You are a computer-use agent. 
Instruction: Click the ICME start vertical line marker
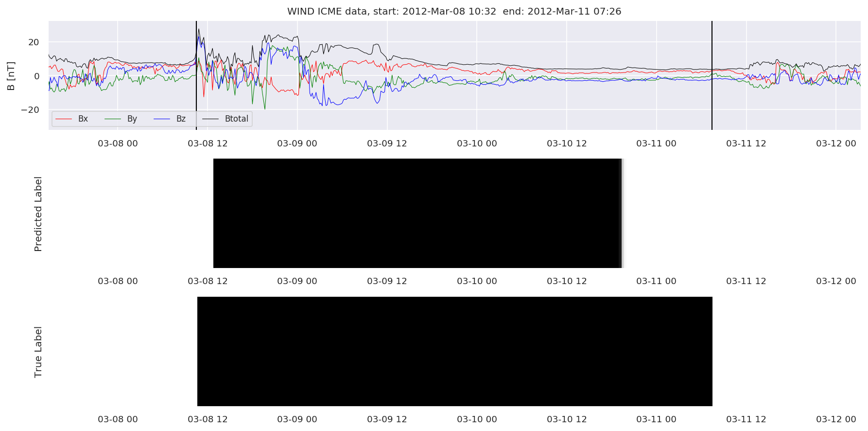point(196,75)
